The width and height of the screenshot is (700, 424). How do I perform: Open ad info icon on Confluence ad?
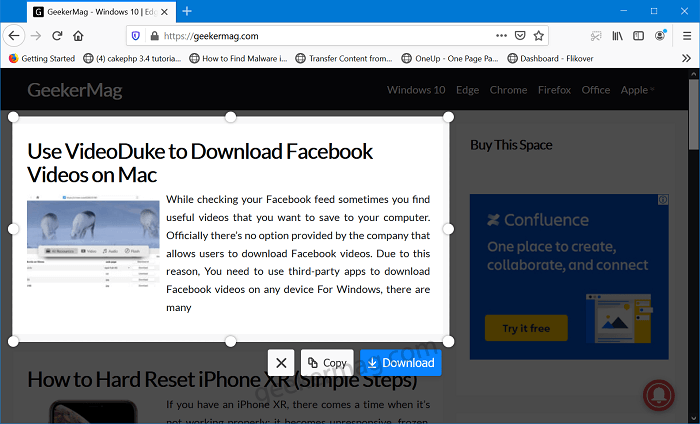pos(663,200)
